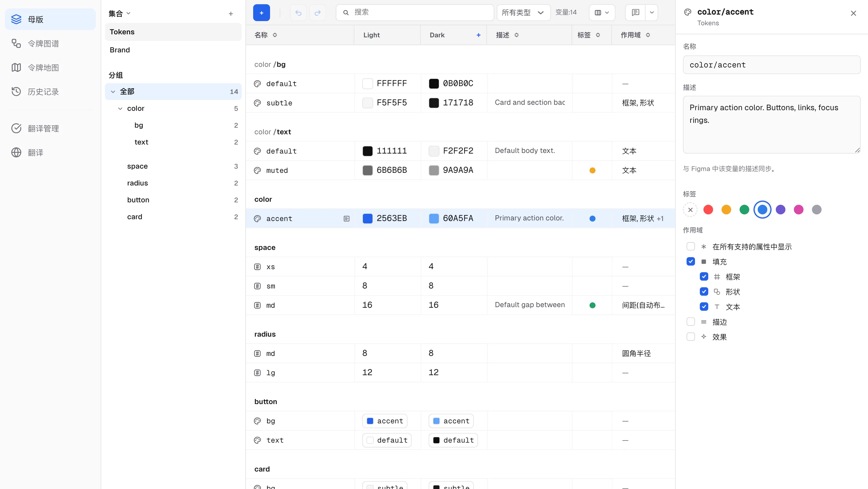Select the Brand collection

click(x=173, y=50)
